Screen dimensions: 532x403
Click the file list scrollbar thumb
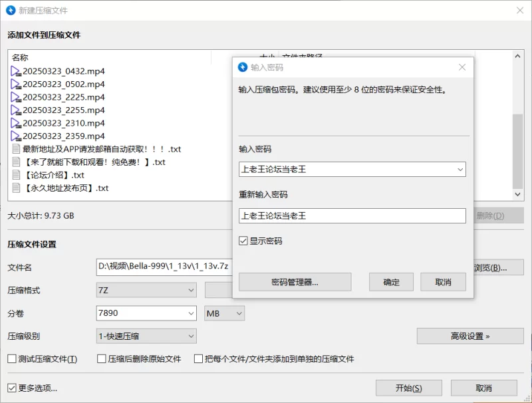pyautogui.click(x=517, y=151)
